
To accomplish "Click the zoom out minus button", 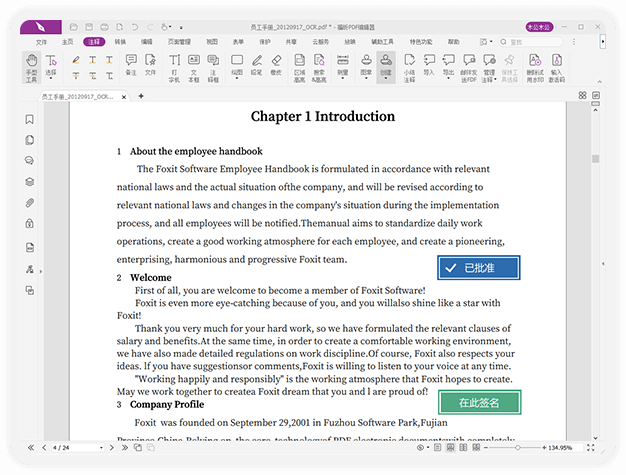I will pyautogui.click(x=486, y=447).
